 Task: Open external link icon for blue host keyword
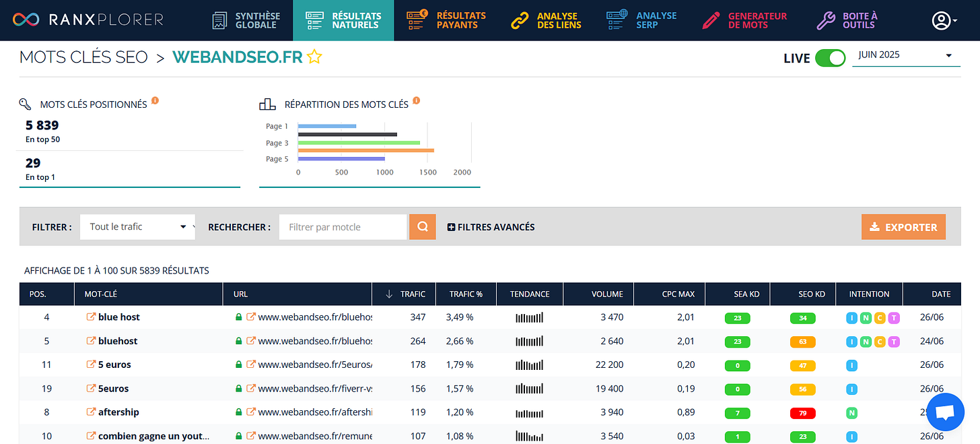point(91,317)
